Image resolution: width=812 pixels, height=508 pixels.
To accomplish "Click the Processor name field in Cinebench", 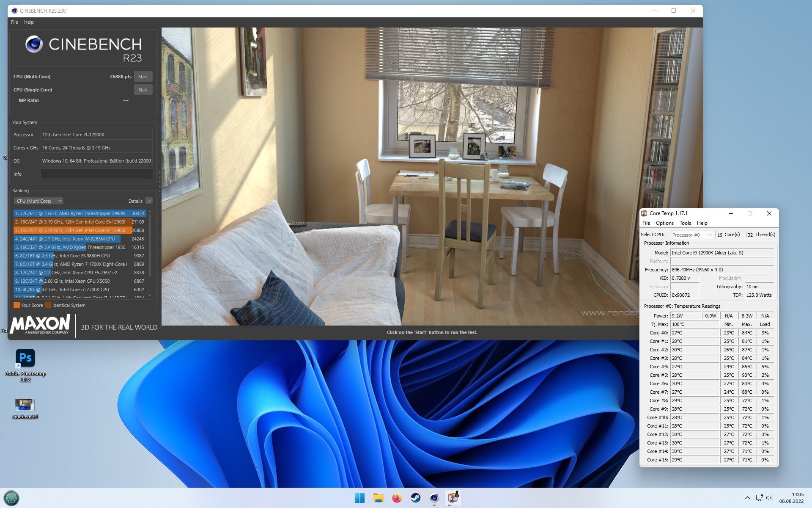I will click(x=96, y=135).
